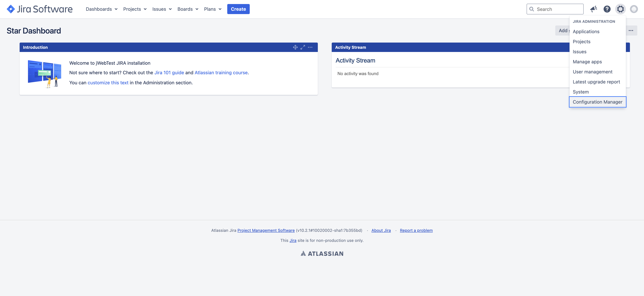
Task: Click the 'Welcome to jWebTest JIRA installation' text
Action: [x=110, y=63]
